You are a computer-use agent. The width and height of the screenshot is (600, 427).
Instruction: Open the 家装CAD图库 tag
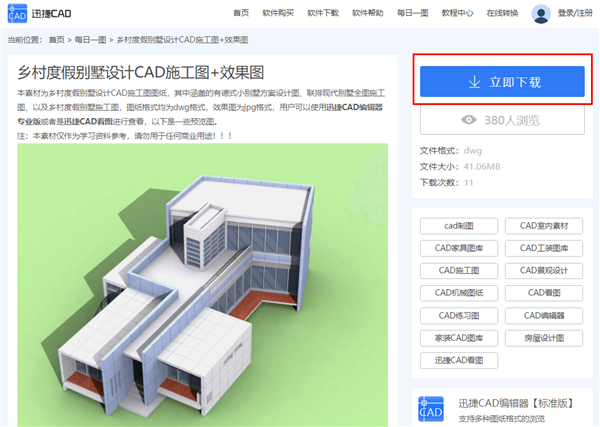coord(459,338)
